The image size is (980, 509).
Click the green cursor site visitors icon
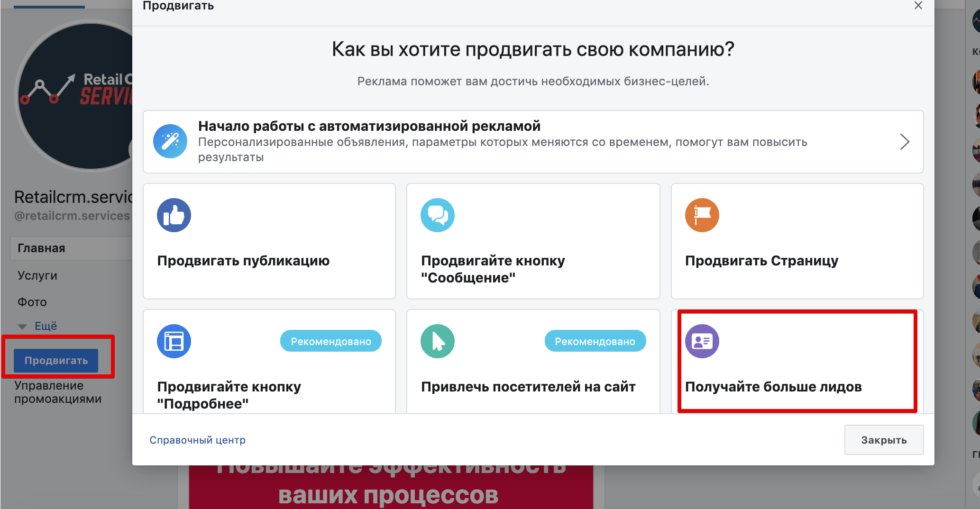pyautogui.click(x=438, y=341)
